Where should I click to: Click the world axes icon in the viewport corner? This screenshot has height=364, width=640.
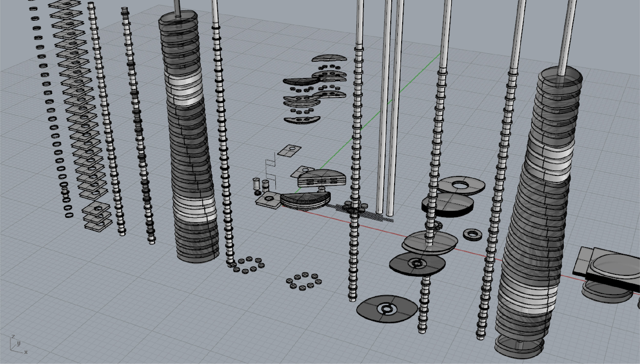pos(18,344)
